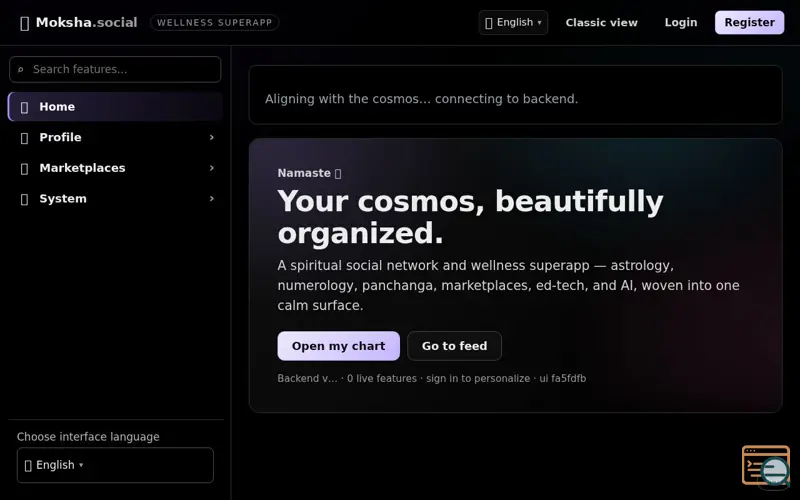Click the Login button
Screen dimensions: 800x500
pos(681,22)
